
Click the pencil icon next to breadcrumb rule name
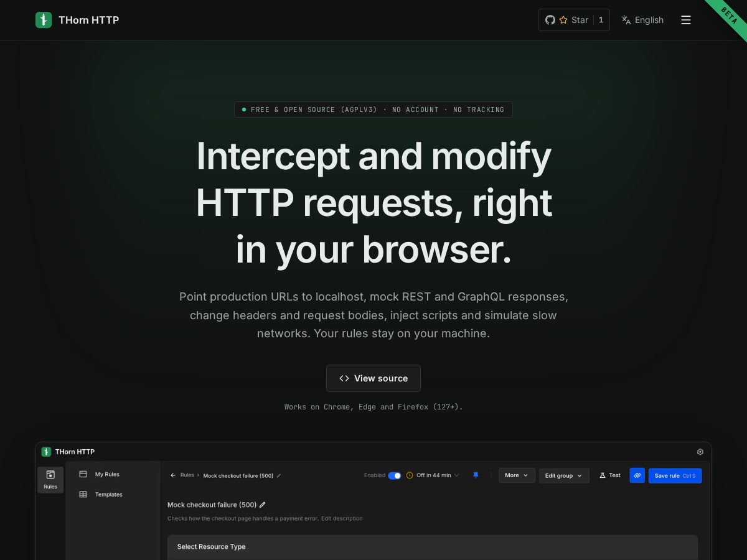(x=279, y=476)
